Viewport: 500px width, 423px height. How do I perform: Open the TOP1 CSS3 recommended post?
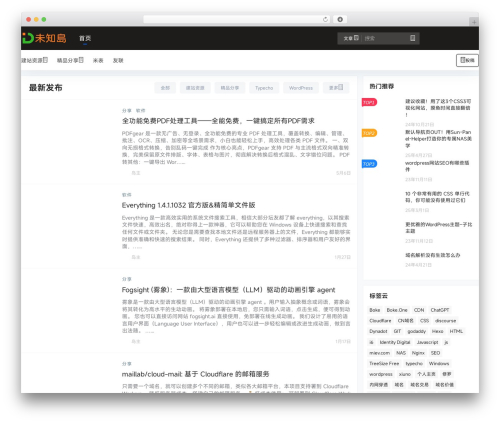coord(438,108)
